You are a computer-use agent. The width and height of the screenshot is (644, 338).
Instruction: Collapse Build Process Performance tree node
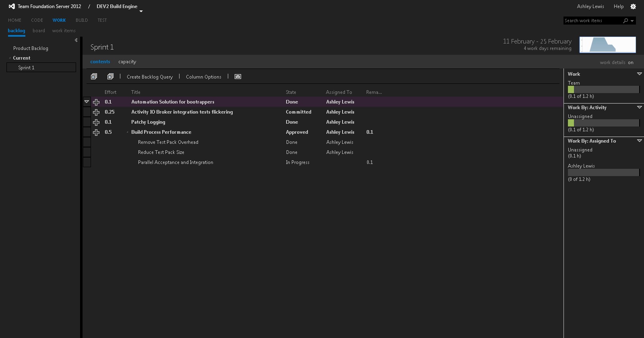[x=128, y=132]
